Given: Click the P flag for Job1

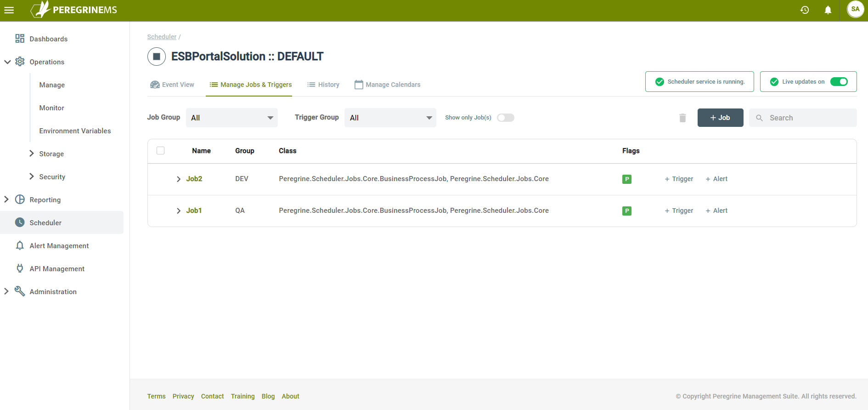Looking at the screenshot, I should 627,211.
